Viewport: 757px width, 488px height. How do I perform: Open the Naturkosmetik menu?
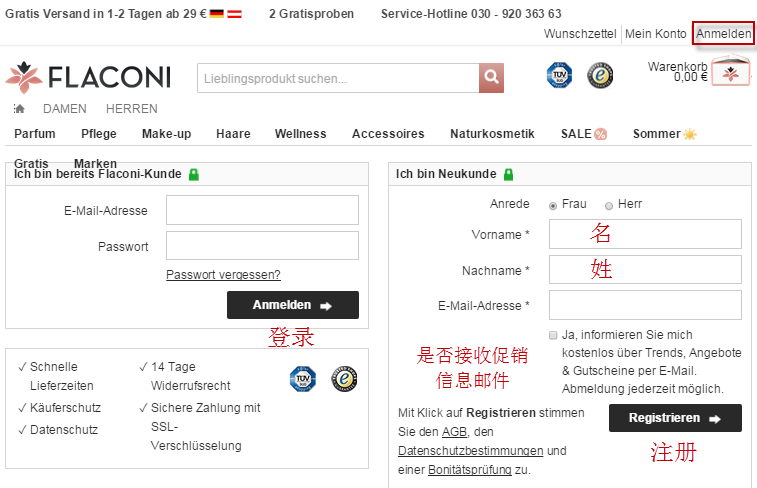pyautogui.click(x=492, y=134)
